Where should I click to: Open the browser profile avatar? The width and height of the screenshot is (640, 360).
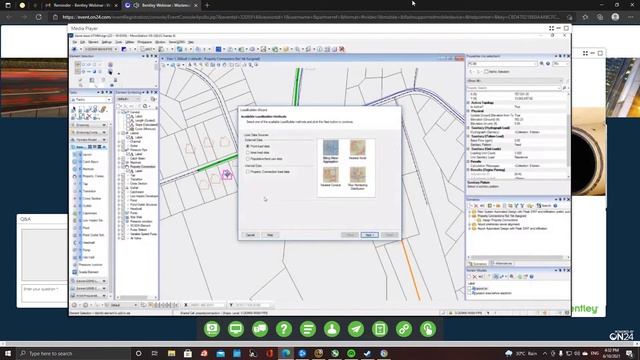(x=615, y=17)
